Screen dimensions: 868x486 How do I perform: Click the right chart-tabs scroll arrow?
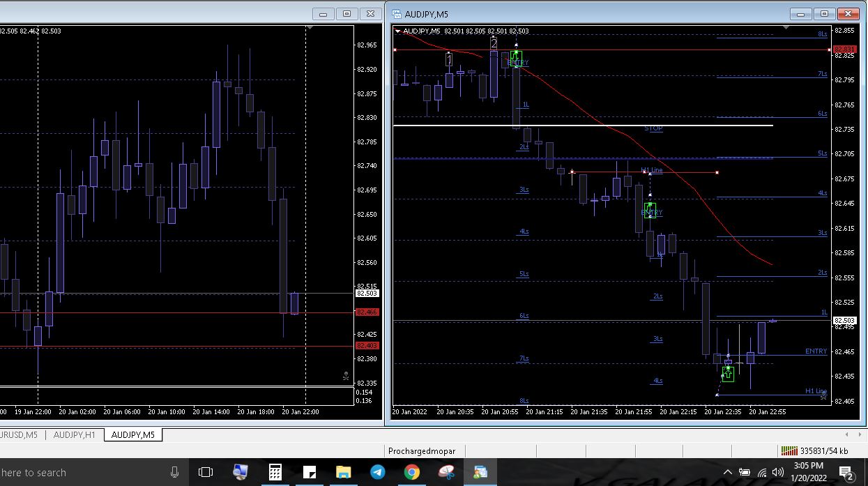860,434
